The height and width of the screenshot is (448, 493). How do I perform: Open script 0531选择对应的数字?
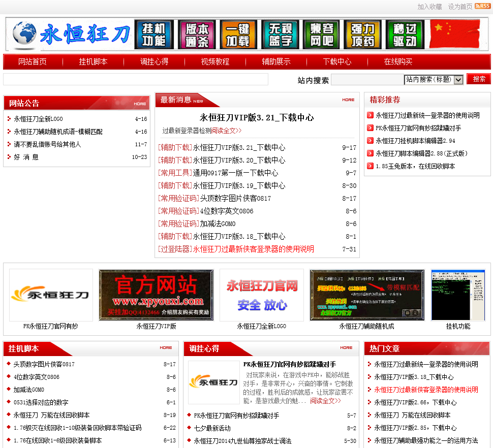point(41,402)
